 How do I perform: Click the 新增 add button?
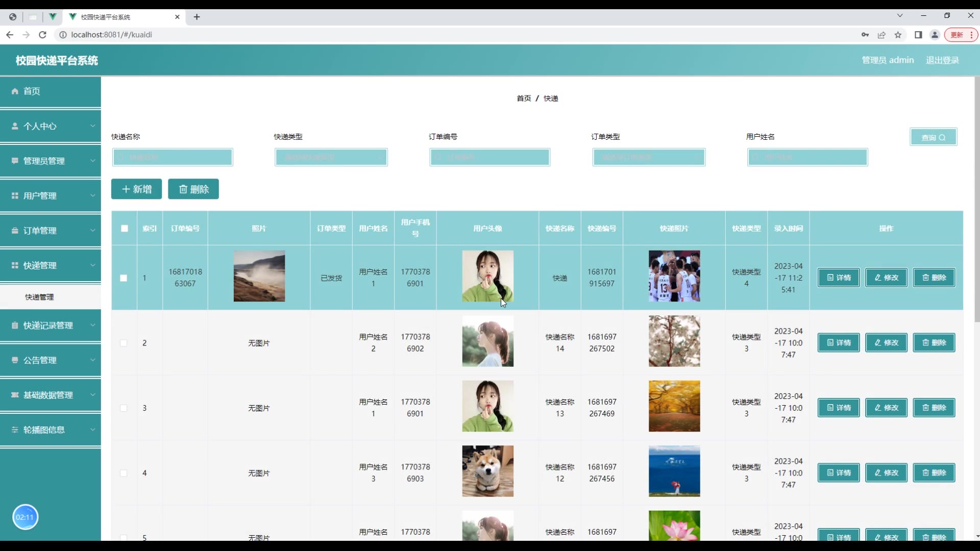pyautogui.click(x=136, y=189)
